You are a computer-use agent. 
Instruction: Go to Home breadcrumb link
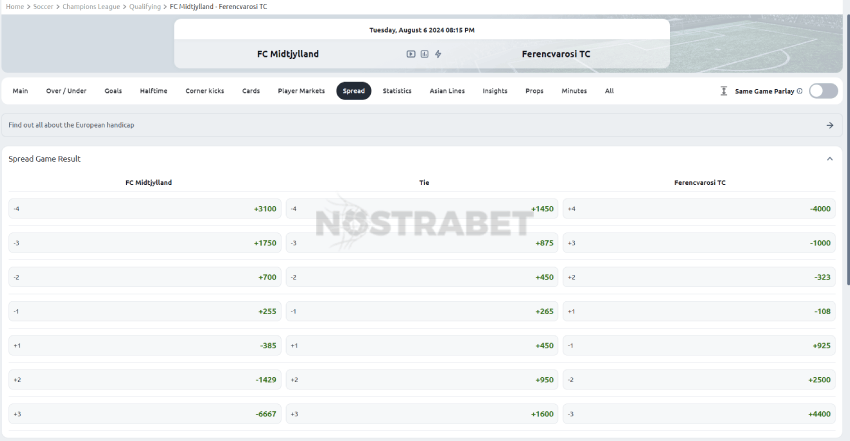(15, 7)
